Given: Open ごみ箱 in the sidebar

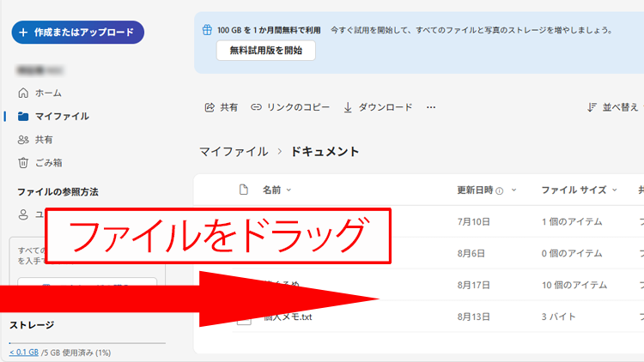Looking at the screenshot, I should click(x=39, y=163).
